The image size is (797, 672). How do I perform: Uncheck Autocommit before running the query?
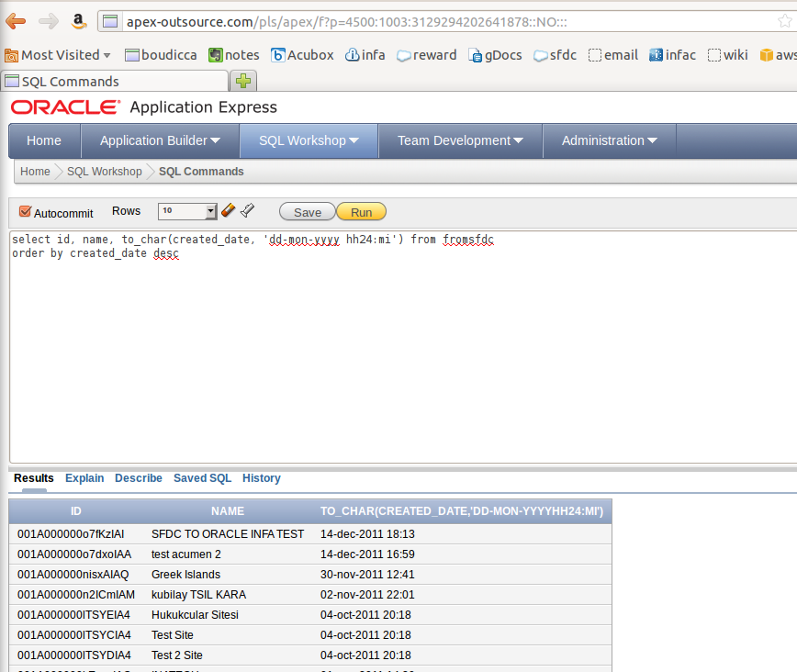coord(23,212)
